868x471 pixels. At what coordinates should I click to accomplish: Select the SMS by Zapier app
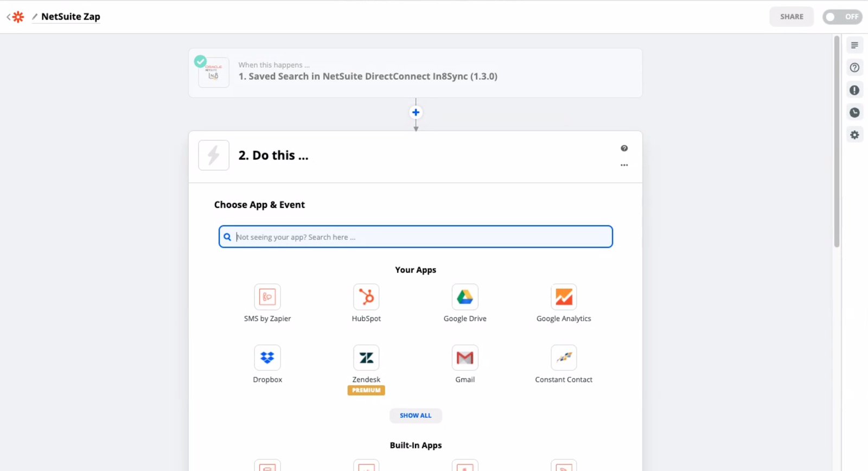[x=267, y=303]
